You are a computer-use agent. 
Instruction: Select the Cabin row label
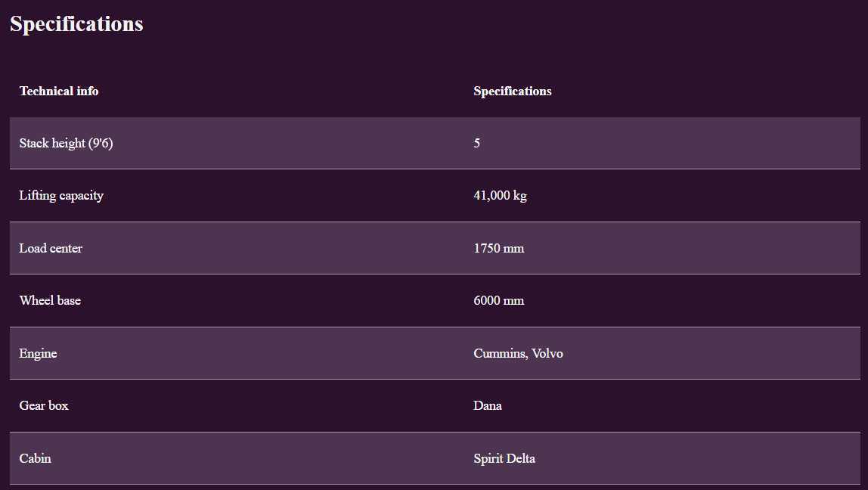[x=35, y=458]
